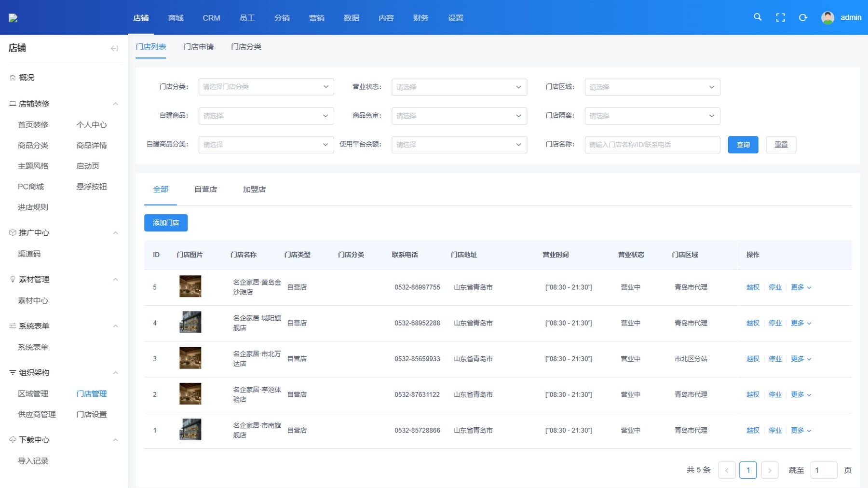Viewport: 868px width, 488px height.
Task: Collapse the 店铺 sidebar with arrow icon
Action: click(114, 48)
